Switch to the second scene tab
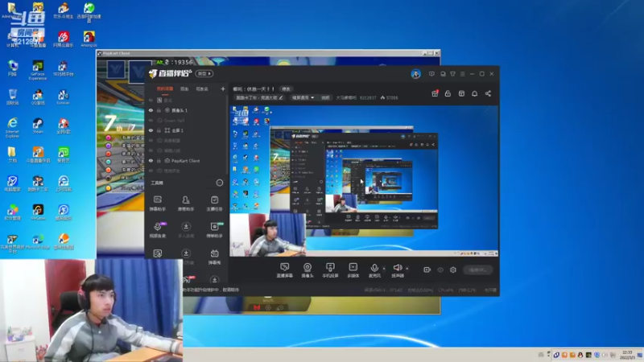The image size is (644, 362). coord(184,88)
